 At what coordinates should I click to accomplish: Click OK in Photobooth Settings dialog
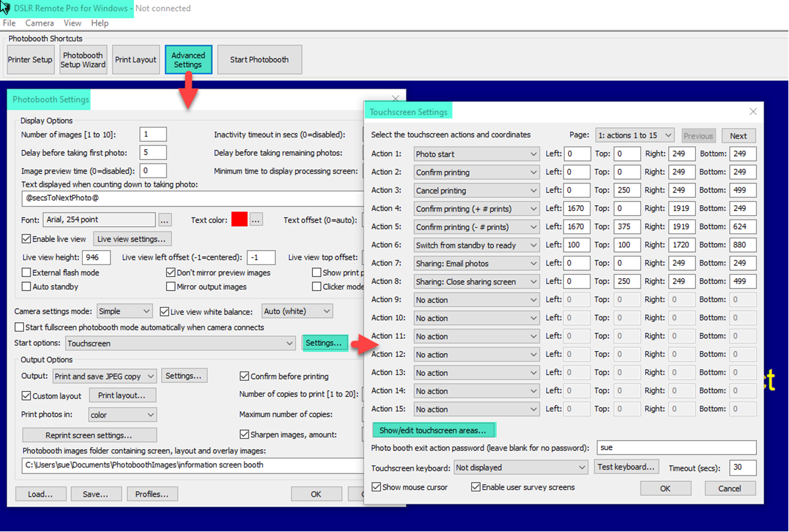click(x=316, y=494)
